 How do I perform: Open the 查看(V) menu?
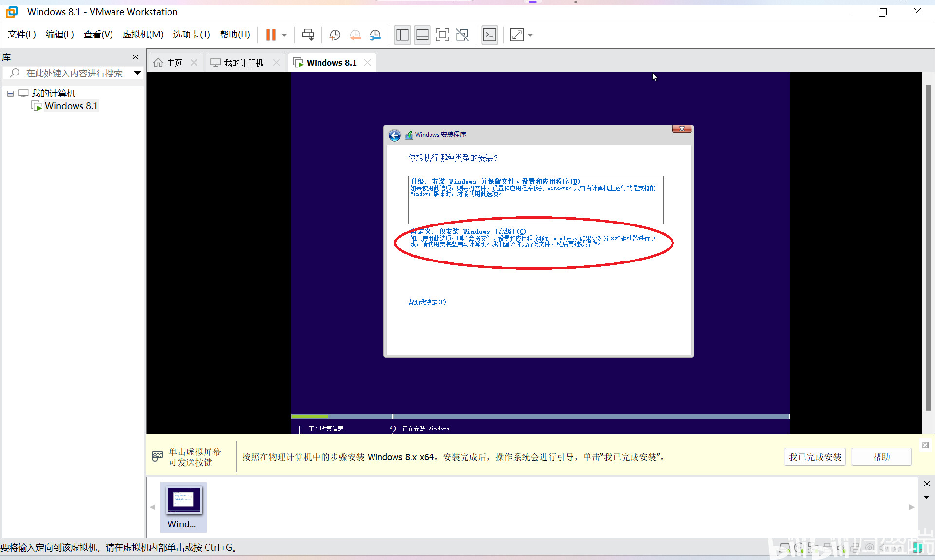98,35
